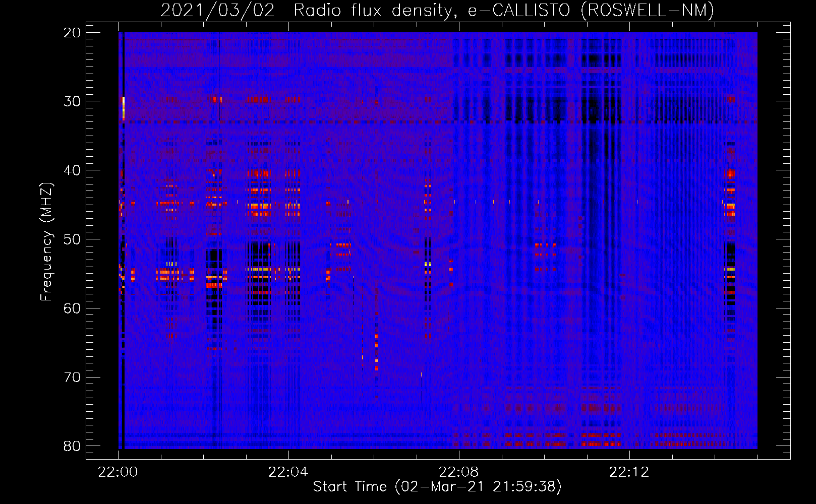Click the 60 MHz frequency tick label
This screenshot has height=504, width=816.
point(73,308)
